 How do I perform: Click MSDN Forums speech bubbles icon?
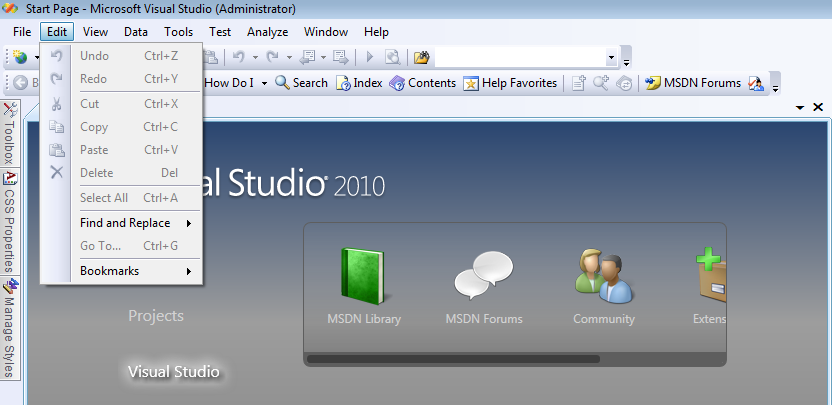coord(484,275)
